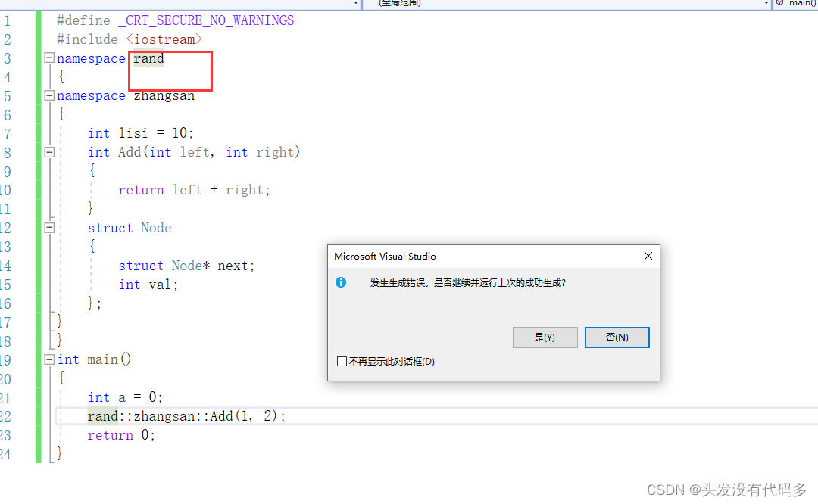Image resolution: width=818 pixels, height=504 pixels.
Task: Click the blue information icon in the dialog
Action: click(x=340, y=282)
